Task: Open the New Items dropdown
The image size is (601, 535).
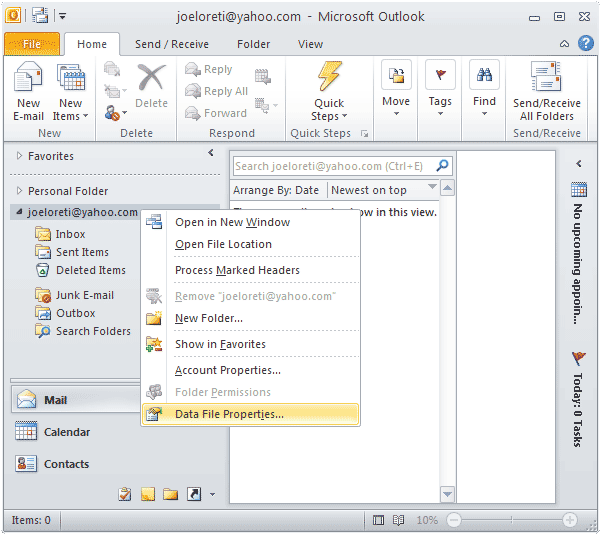Action: [x=71, y=95]
